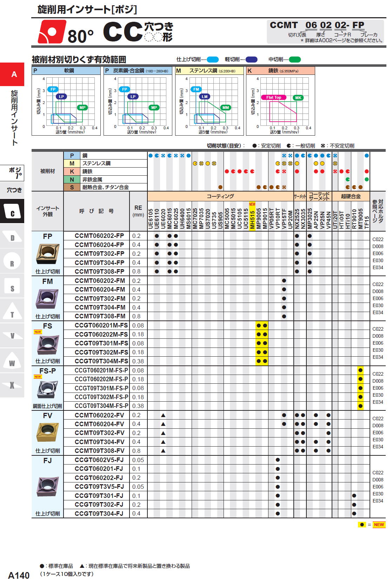Select the X shape sidebar icon
Viewport: 392px width, 584px height.
pyautogui.click(x=12, y=385)
